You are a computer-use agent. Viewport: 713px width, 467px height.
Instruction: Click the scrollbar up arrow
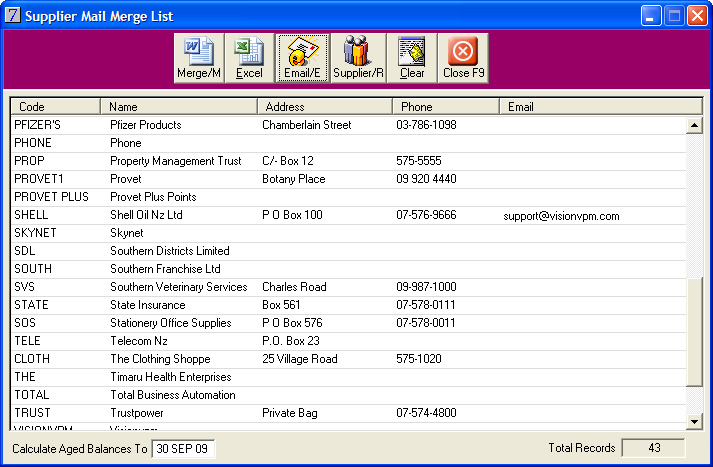694,125
